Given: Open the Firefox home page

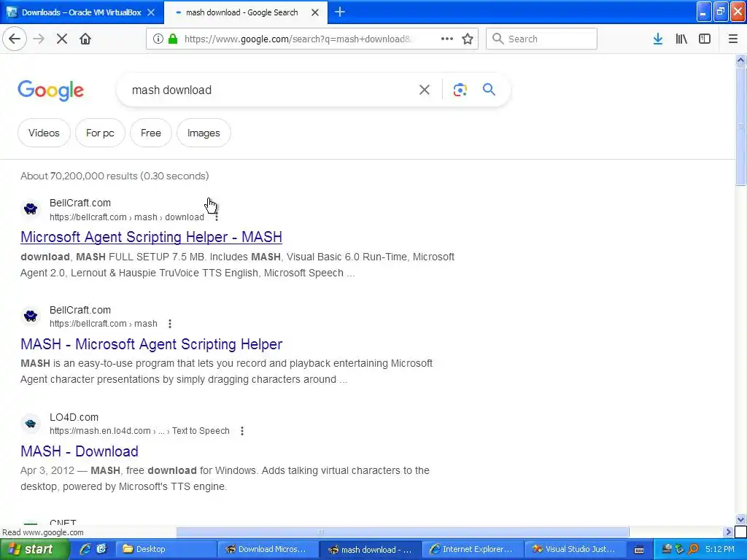Looking at the screenshot, I should coord(85,39).
